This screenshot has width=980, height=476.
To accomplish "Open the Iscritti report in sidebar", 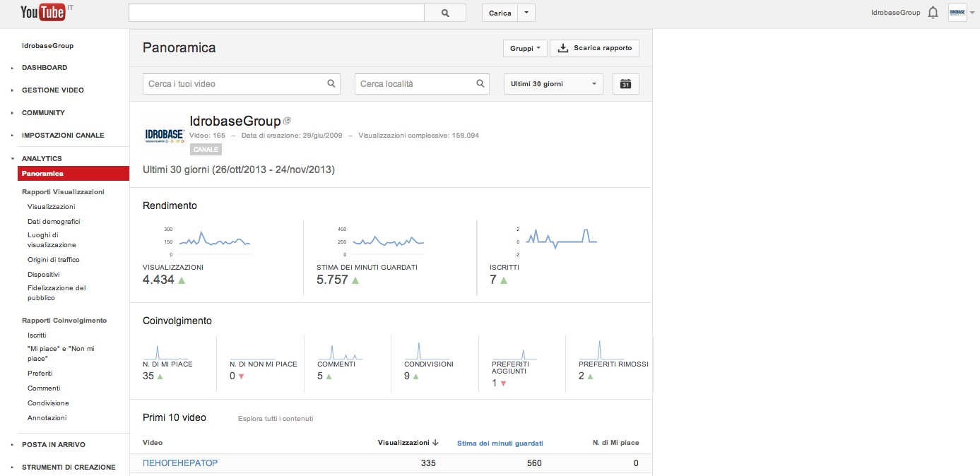I will [x=37, y=335].
